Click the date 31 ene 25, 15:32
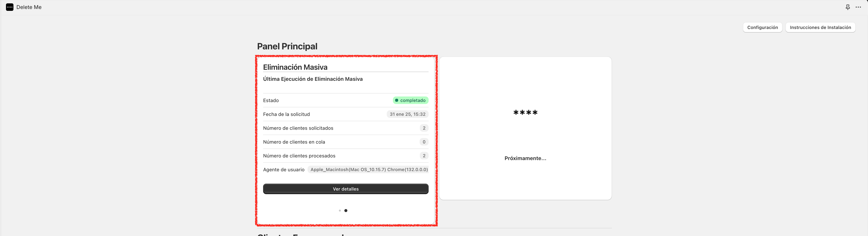Screen dimensions: 868x236 point(408,114)
